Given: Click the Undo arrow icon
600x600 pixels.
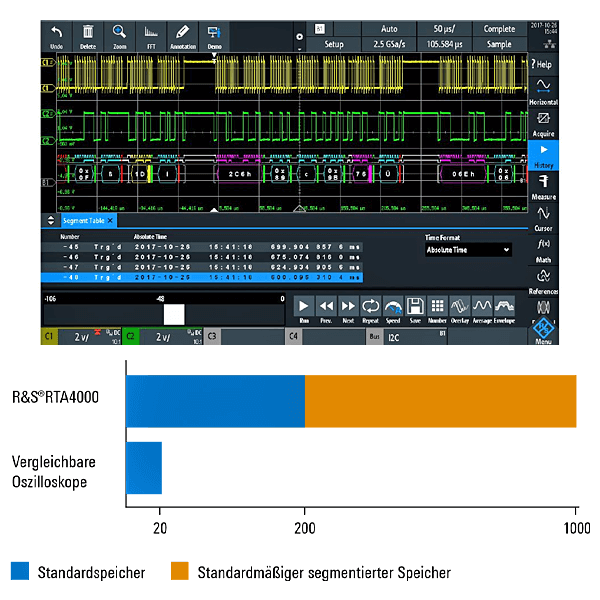Looking at the screenshot, I should [57, 32].
